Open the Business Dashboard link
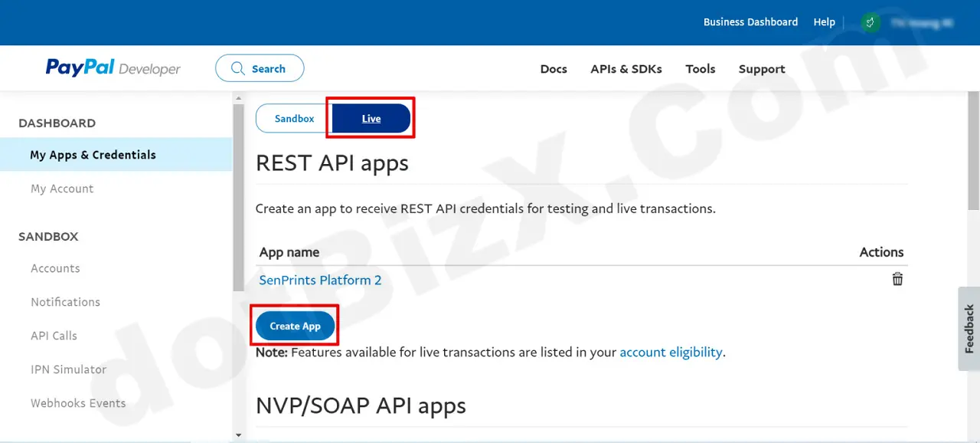The height and width of the screenshot is (443, 980). (750, 22)
